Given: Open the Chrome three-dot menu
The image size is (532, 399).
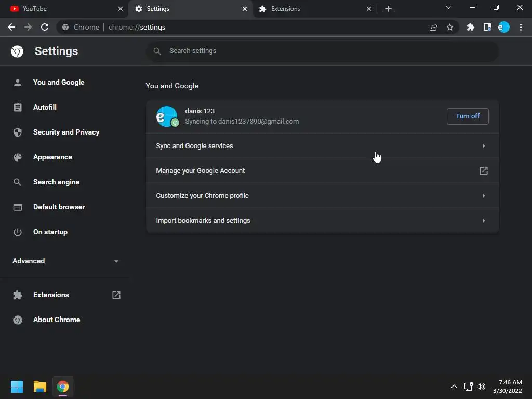Looking at the screenshot, I should pos(521,27).
